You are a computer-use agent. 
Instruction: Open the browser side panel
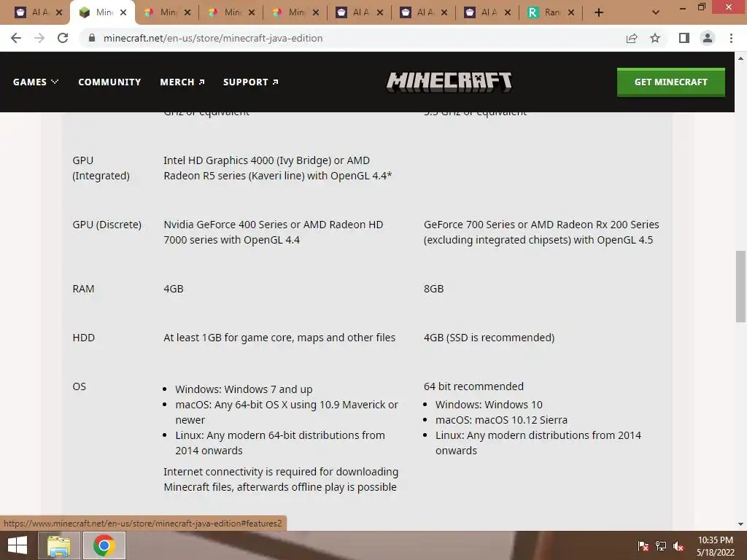684,38
